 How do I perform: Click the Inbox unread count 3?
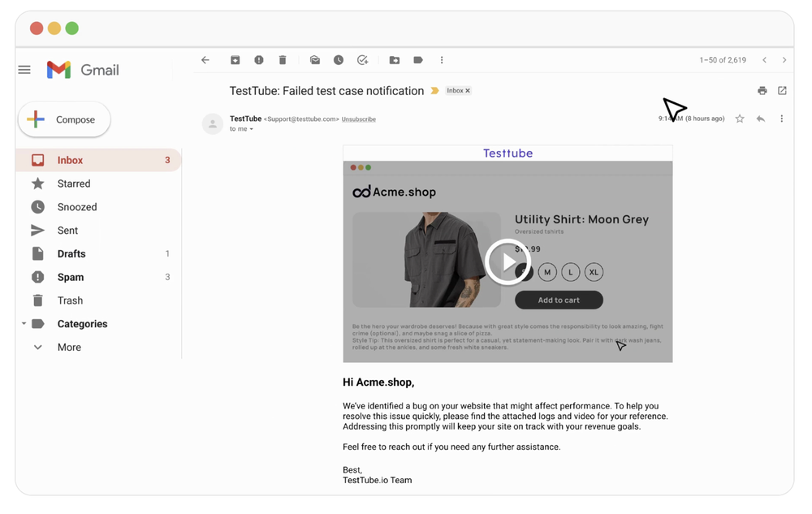pos(167,160)
